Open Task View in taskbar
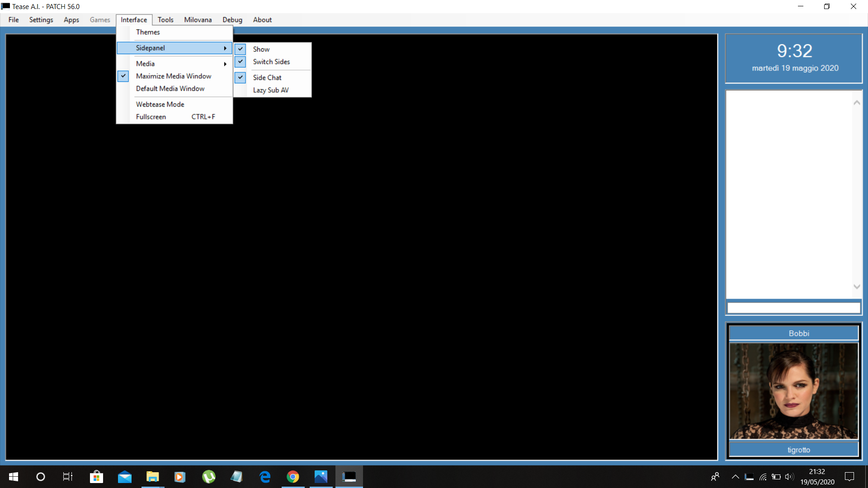The height and width of the screenshot is (488, 868). (x=68, y=477)
